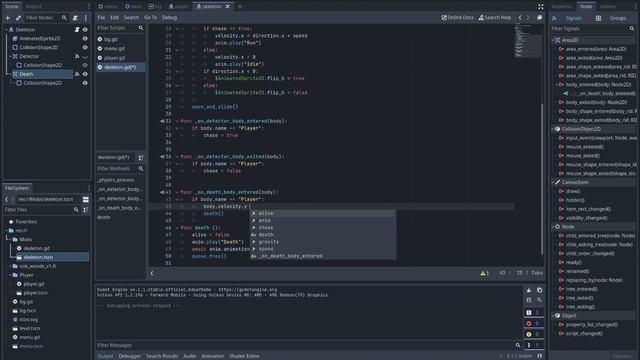The height and width of the screenshot is (360, 640).
Task: Go to previous edited script arrow
Action: tap(520, 18)
